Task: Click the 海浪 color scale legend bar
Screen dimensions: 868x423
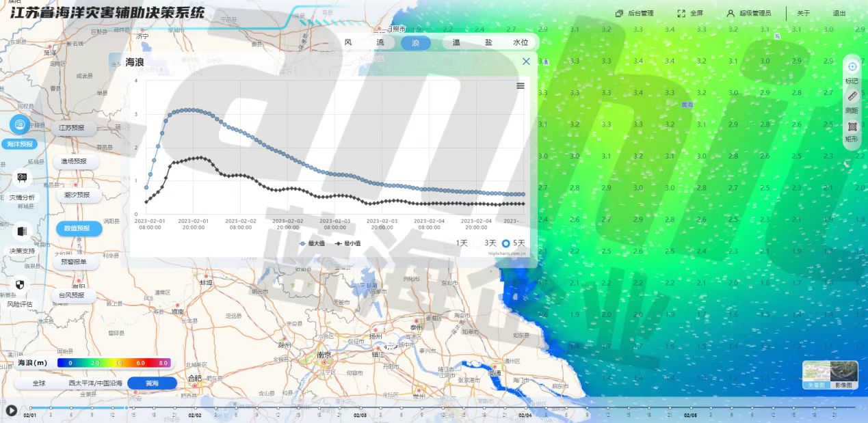Action: point(113,363)
